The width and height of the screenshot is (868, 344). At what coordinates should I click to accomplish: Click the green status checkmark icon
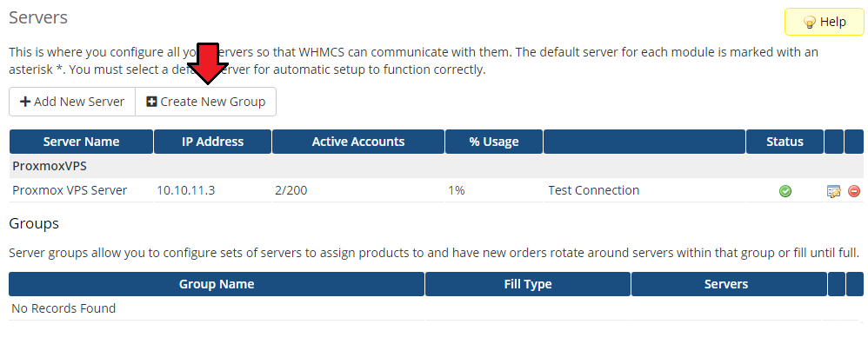tap(785, 191)
